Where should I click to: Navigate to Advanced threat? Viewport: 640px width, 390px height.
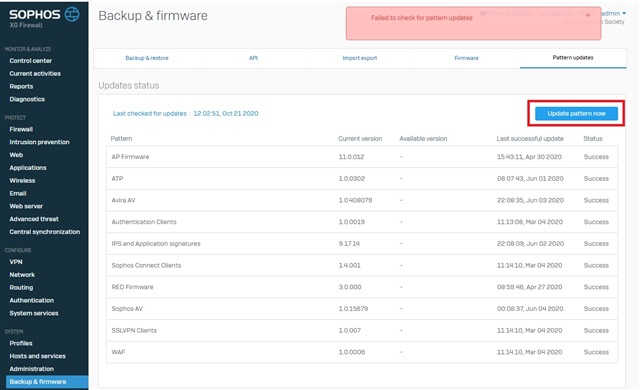[34, 219]
